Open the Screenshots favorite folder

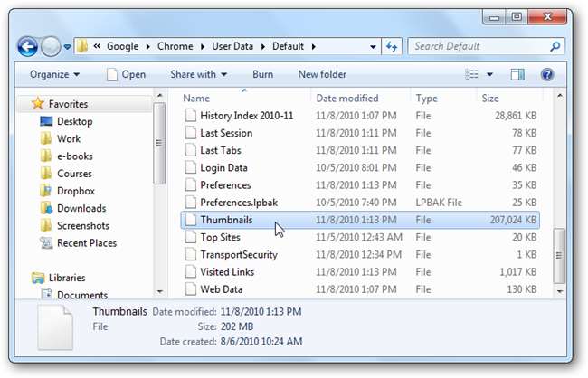(83, 226)
